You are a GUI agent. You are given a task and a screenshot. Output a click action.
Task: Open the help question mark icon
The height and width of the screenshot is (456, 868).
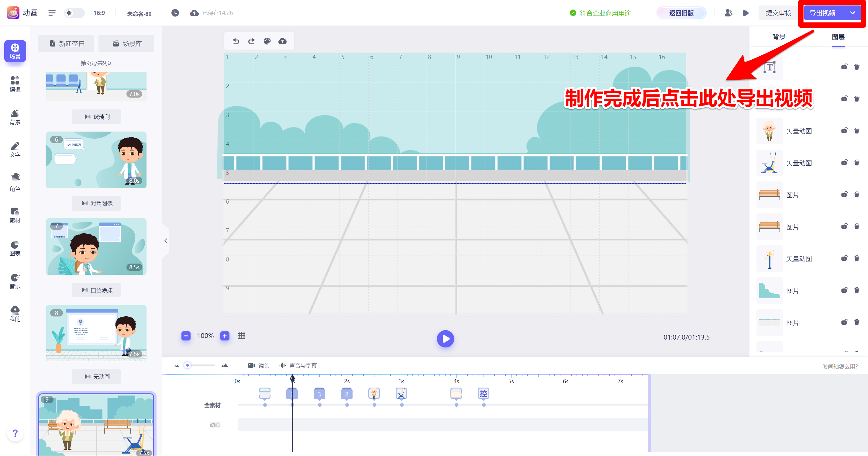15,433
